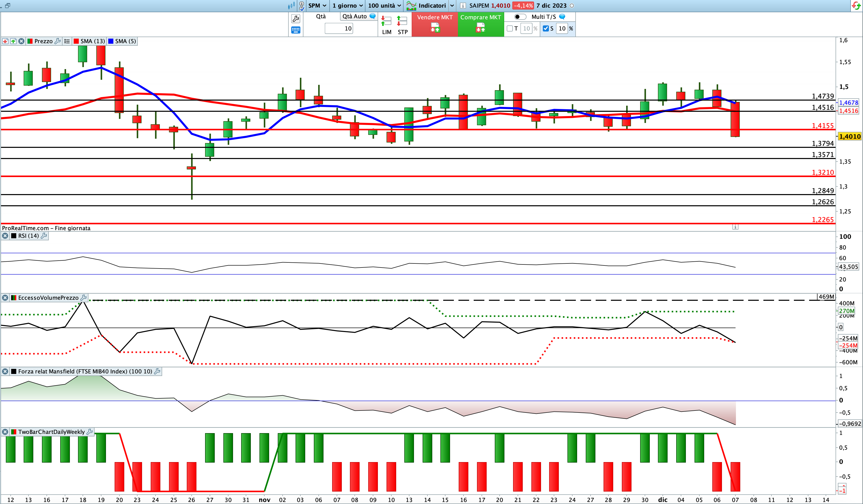The image size is (863, 504).
Task: Click the 1,4155 red level label
Action: (x=823, y=126)
